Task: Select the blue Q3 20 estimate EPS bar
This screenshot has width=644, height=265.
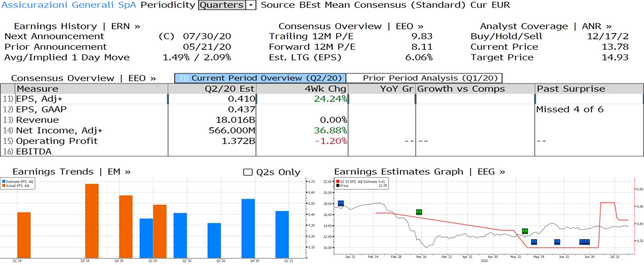Action: pyautogui.click(x=214, y=241)
